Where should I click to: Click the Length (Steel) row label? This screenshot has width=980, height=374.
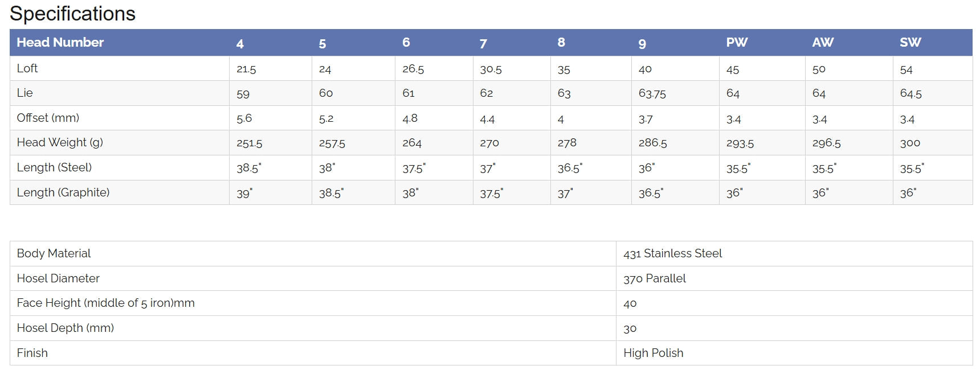[54, 167]
